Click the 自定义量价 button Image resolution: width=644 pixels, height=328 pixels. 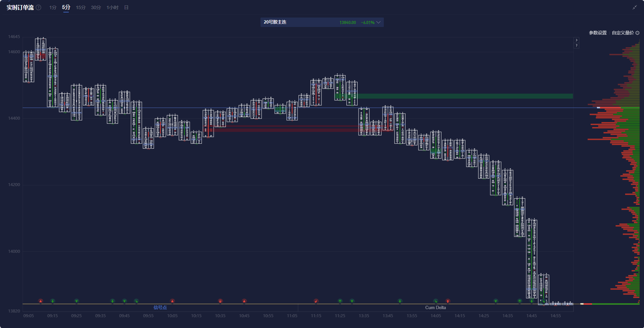point(623,33)
